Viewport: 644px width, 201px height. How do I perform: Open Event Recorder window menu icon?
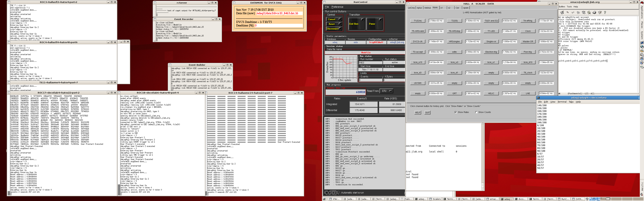point(155,19)
